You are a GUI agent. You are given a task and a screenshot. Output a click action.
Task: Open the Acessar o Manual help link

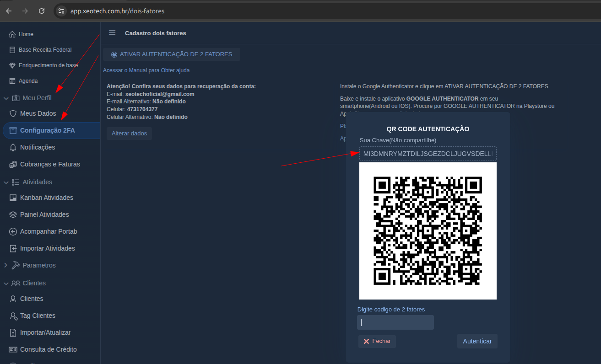[x=146, y=70]
